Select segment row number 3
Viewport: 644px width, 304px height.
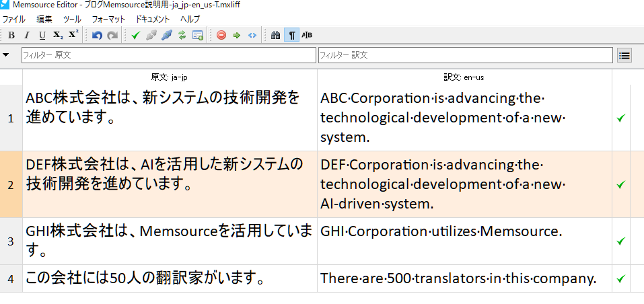tap(11, 241)
